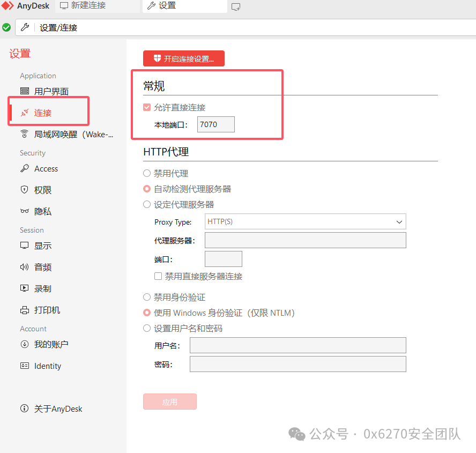Click the 打印机 printer icon
This screenshot has height=453, width=476.
(25, 310)
